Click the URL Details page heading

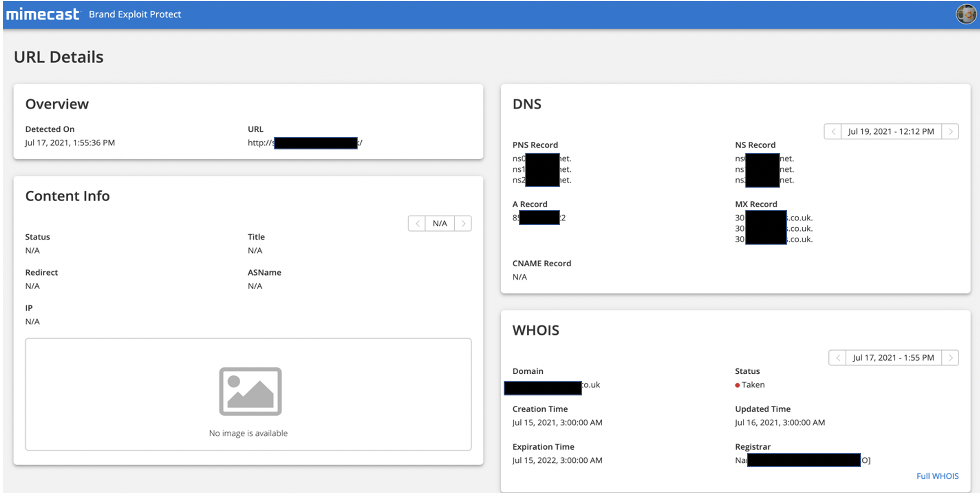(x=58, y=57)
